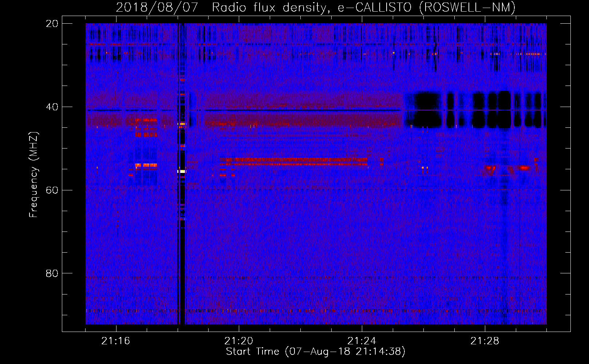Click the time tick label "21:28"
589x364 pixels.
[485, 341]
